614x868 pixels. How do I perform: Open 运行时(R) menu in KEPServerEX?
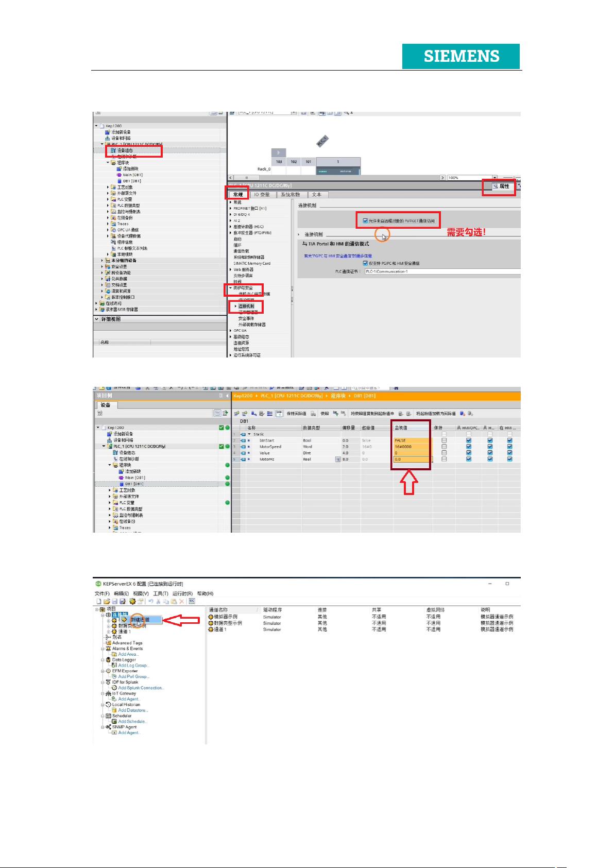[x=182, y=593]
